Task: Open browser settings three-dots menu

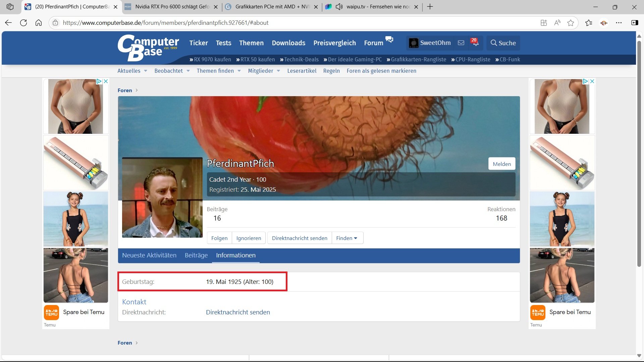Action: (x=619, y=23)
